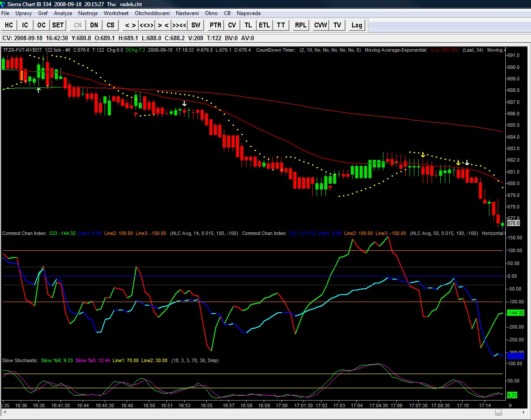Choose the ETL extended trend line tool
Screen dimensions: 531x420
264,25
